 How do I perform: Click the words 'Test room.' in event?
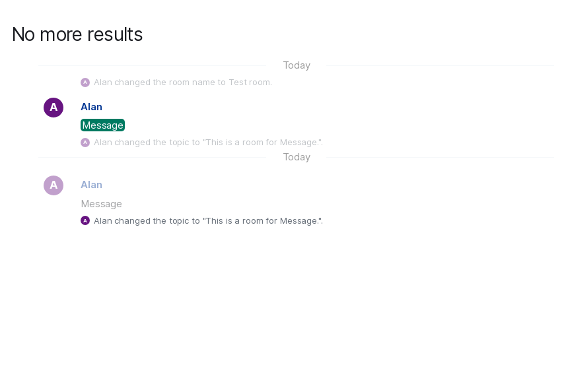click(250, 82)
